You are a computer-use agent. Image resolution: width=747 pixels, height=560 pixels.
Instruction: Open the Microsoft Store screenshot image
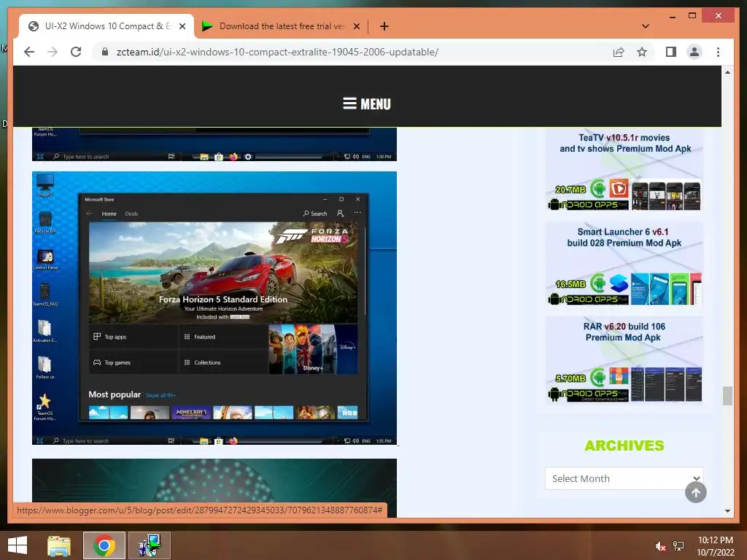point(214,308)
